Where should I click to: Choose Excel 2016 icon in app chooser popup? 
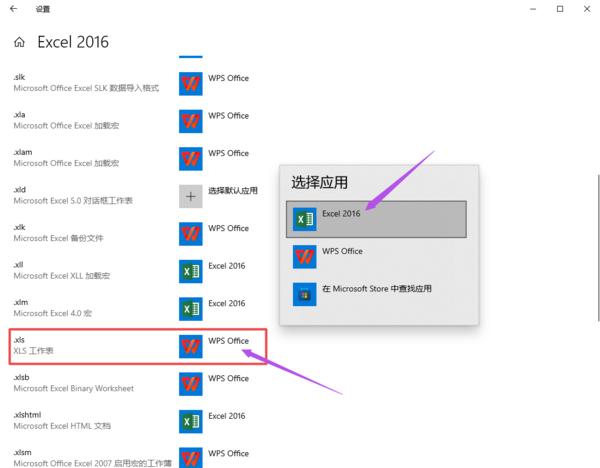pyautogui.click(x=305, y=219)
